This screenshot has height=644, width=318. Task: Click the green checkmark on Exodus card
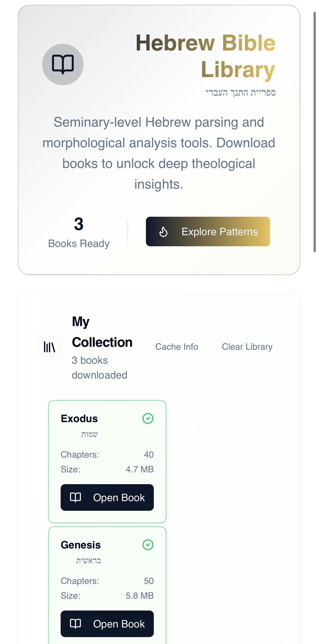[148, 418]
